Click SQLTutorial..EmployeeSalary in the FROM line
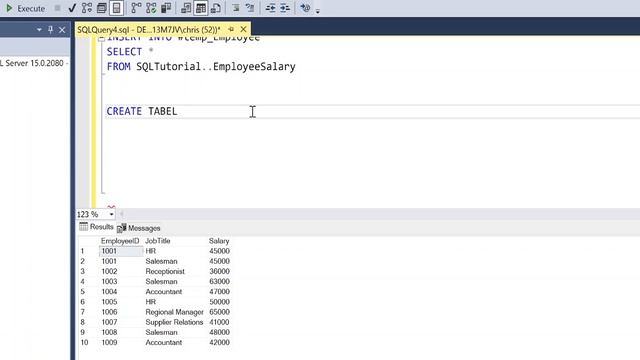The image size is (640, 360). 216,67
